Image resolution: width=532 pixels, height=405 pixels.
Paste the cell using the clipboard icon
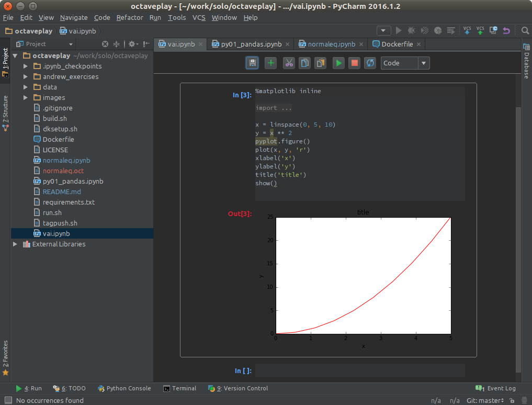pos(320,63)
